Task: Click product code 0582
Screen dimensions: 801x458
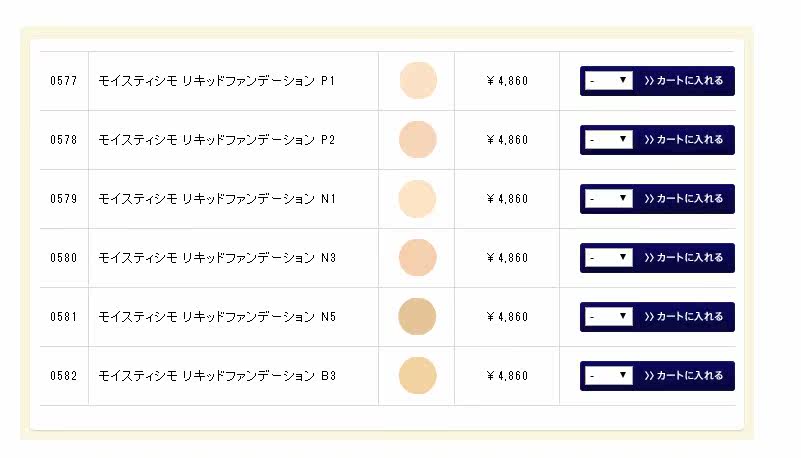Action: [x=64, y=376]
